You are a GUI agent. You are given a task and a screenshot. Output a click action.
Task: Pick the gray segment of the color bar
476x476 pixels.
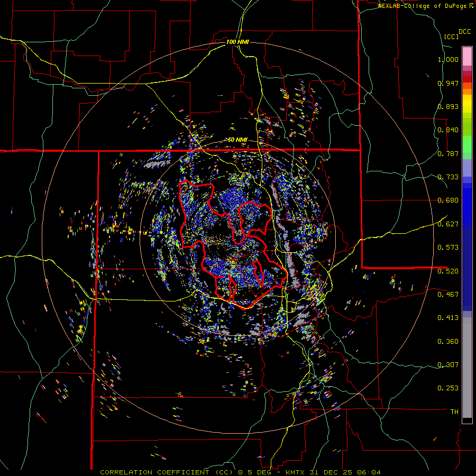(467, 368)
